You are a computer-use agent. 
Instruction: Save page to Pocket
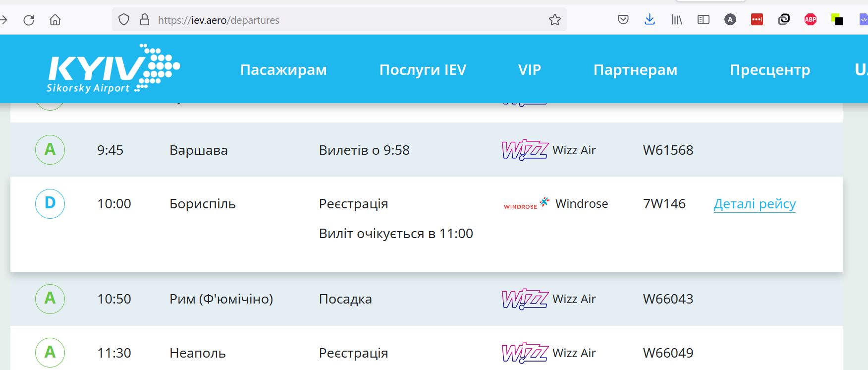623,20
